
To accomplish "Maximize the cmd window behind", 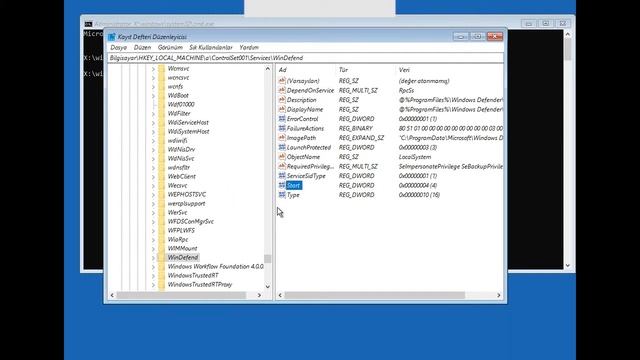I will (545, 24).
